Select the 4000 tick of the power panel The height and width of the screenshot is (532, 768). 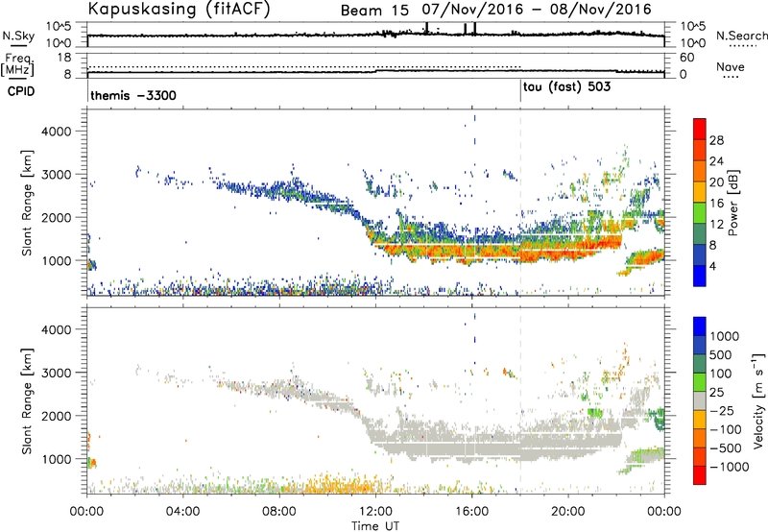[56, 132]
